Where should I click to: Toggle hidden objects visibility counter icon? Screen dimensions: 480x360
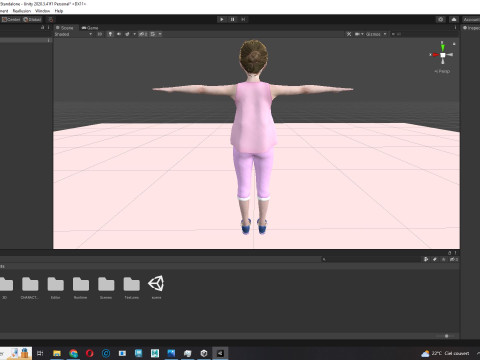[x=143, y=34]
